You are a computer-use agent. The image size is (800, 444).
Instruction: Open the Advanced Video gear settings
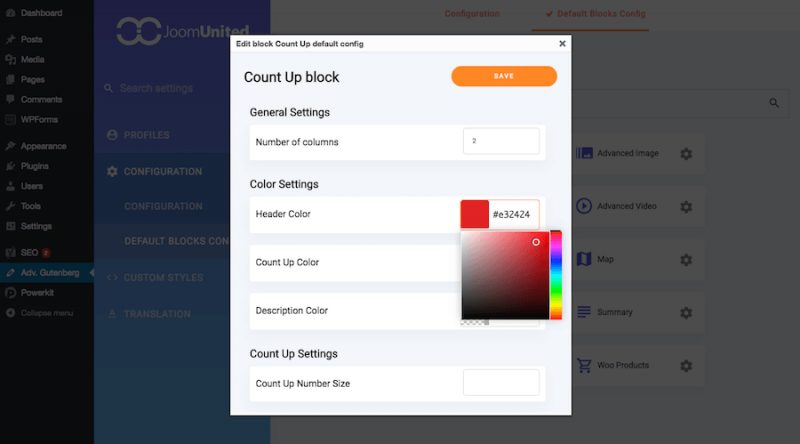coord(686,207)
